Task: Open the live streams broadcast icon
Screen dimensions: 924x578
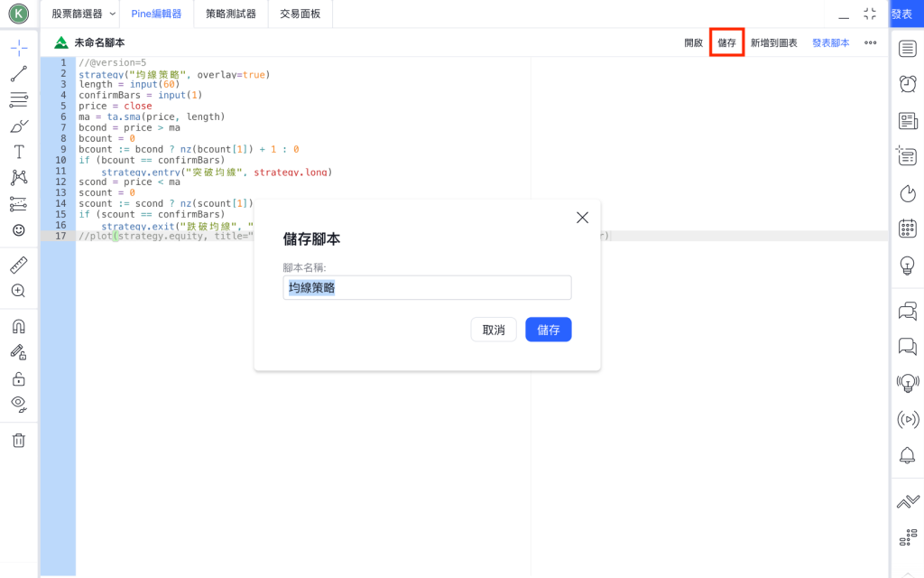Action: (x=908, y=419)
